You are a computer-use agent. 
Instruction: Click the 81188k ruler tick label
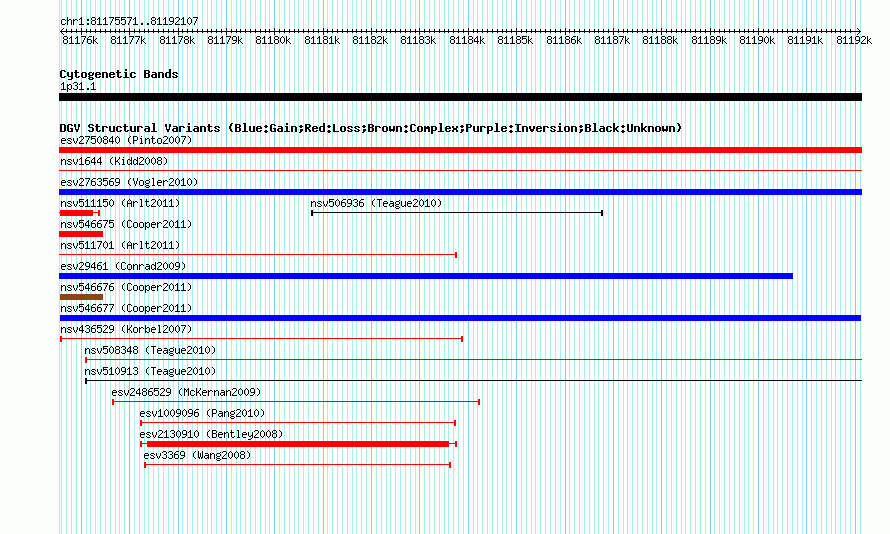(660, 40)
